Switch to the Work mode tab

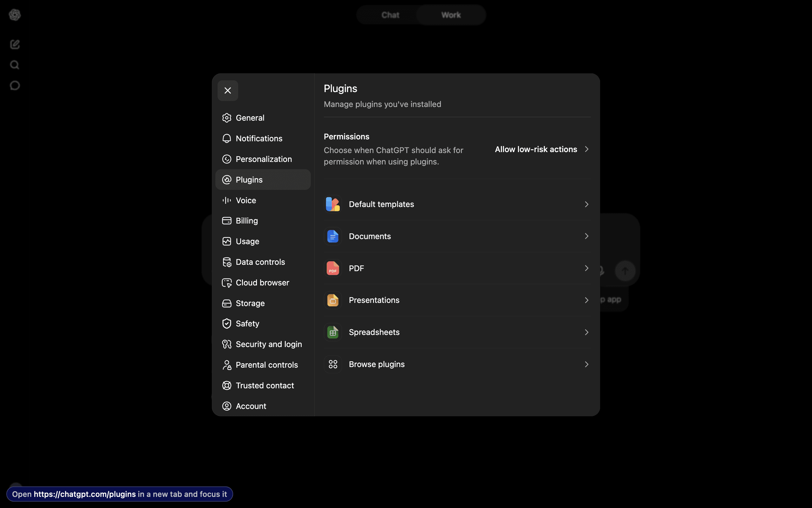(451, 15)
